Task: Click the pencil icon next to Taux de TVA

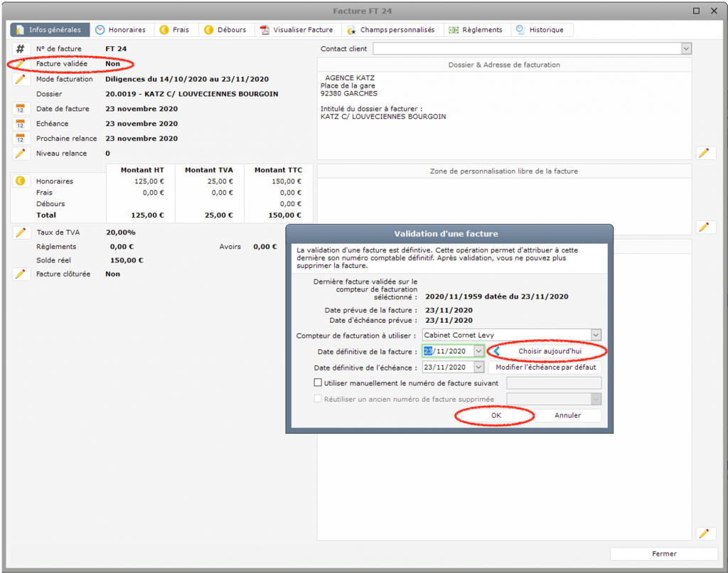Action: coord(20,232)
